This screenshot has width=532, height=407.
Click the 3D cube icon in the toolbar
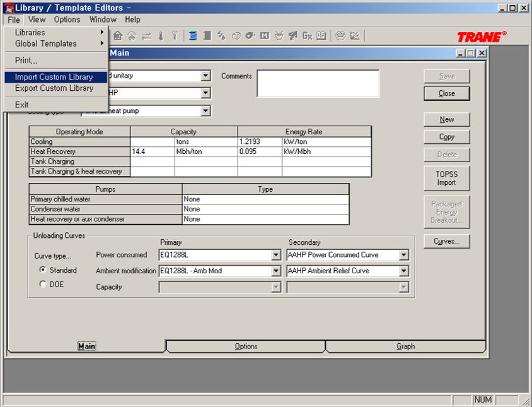[x=236, y=36]
